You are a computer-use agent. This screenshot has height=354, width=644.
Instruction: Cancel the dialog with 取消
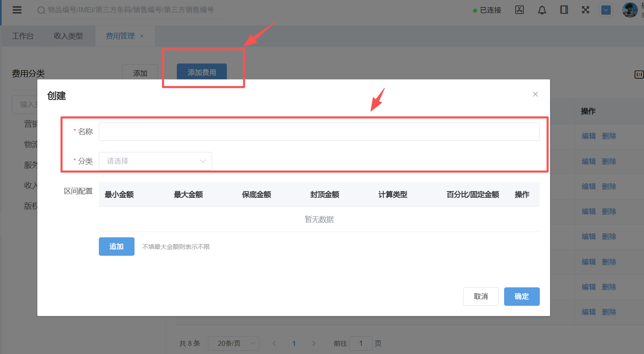click(481, 297)
